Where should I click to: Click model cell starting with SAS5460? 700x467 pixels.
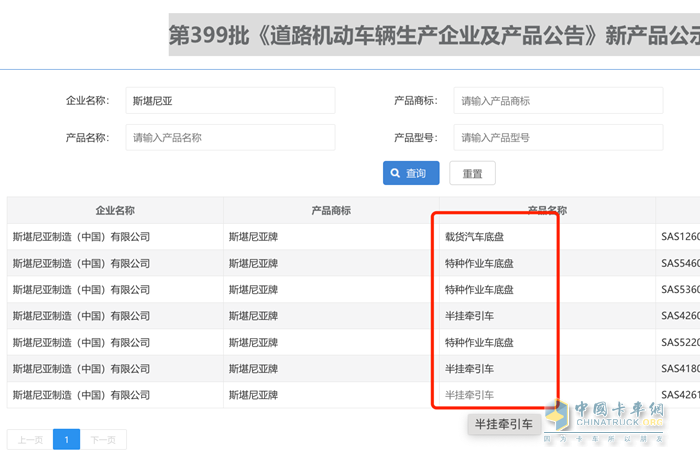pos(680,263)
